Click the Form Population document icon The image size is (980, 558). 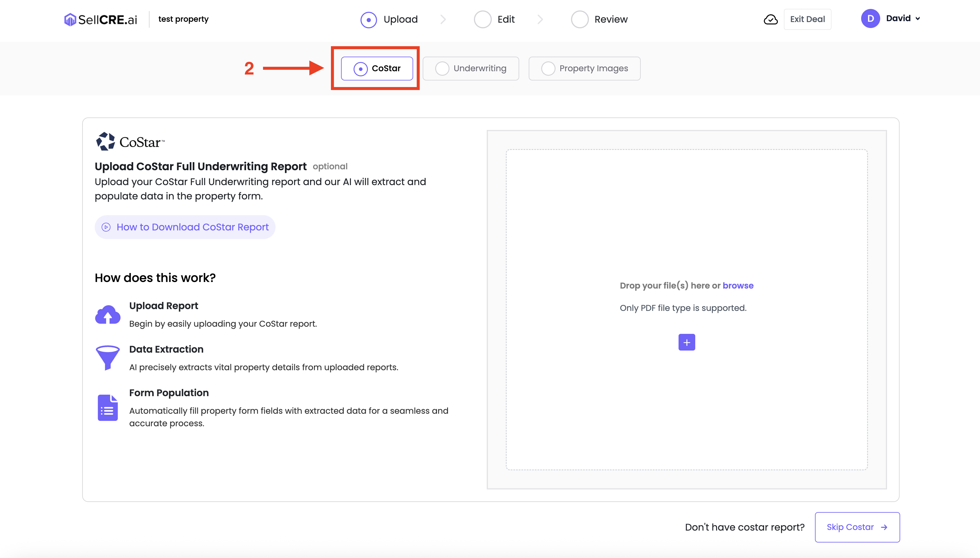pos(108,407)
